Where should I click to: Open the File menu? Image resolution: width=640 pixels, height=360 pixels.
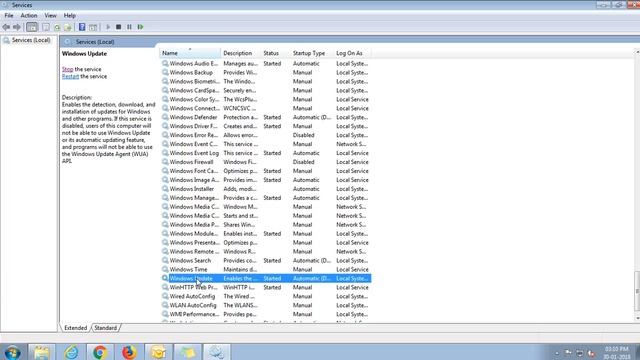pos(9,16)
